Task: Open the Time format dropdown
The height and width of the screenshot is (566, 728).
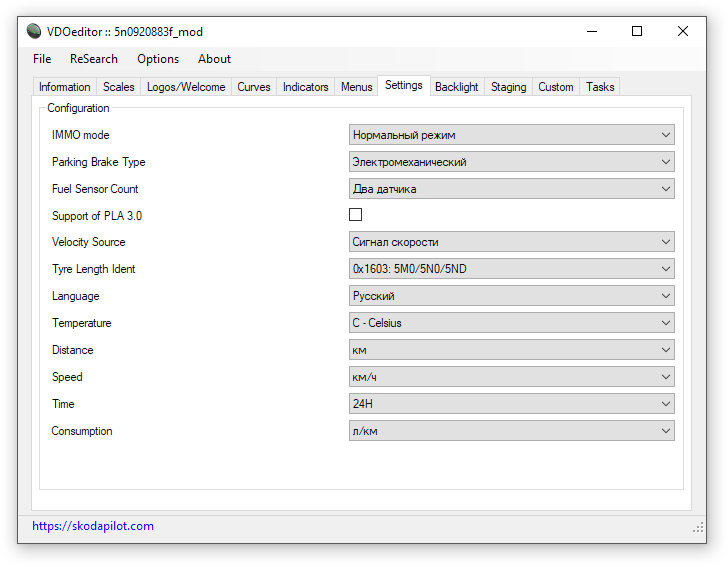Action: pyautogui.click(x=512, y=403)
